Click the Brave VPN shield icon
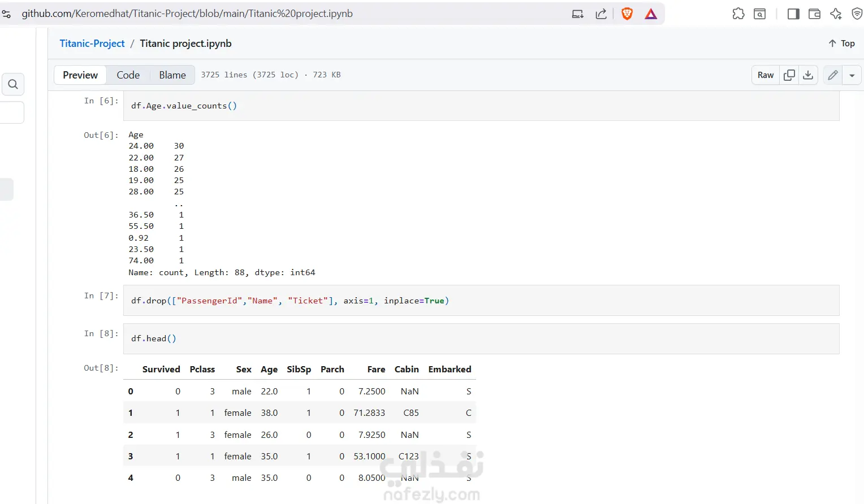Screen dimensions: 864x504 coord(857,14)
